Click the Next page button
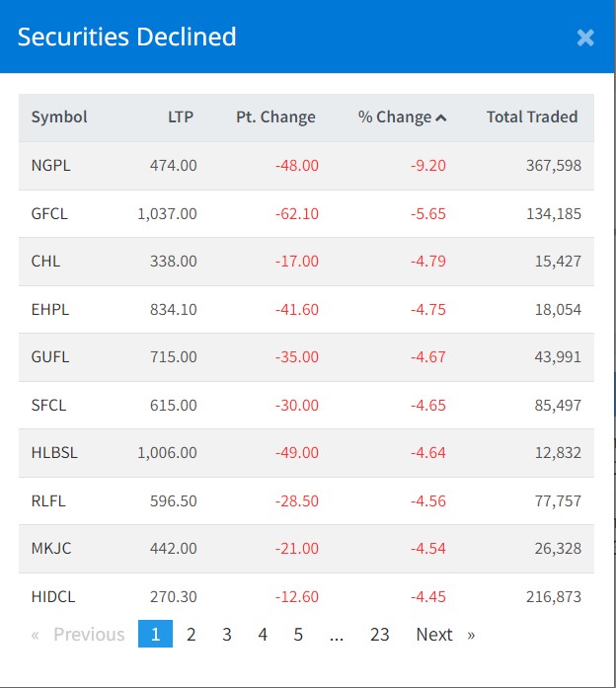The image size is (616, 688). point(444,635)
